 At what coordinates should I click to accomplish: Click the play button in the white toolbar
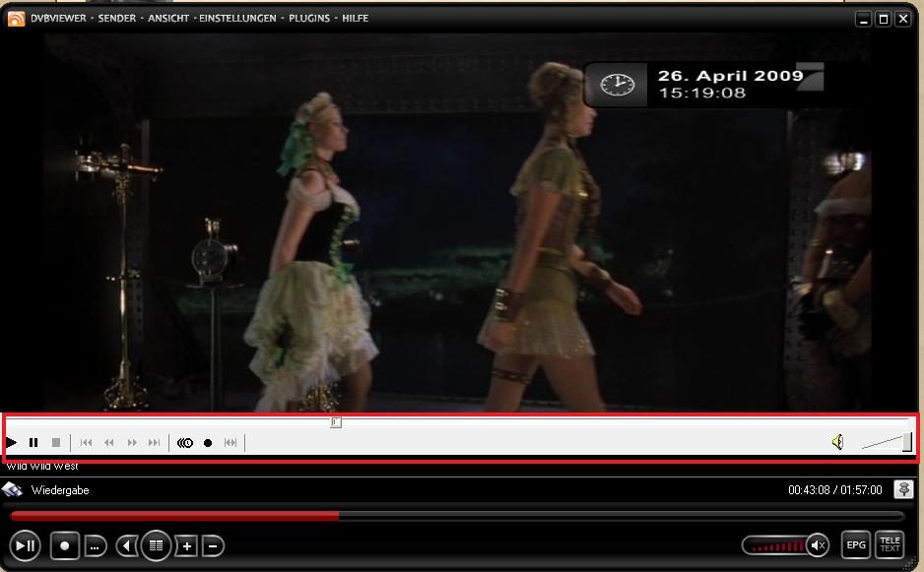[11, 442]
